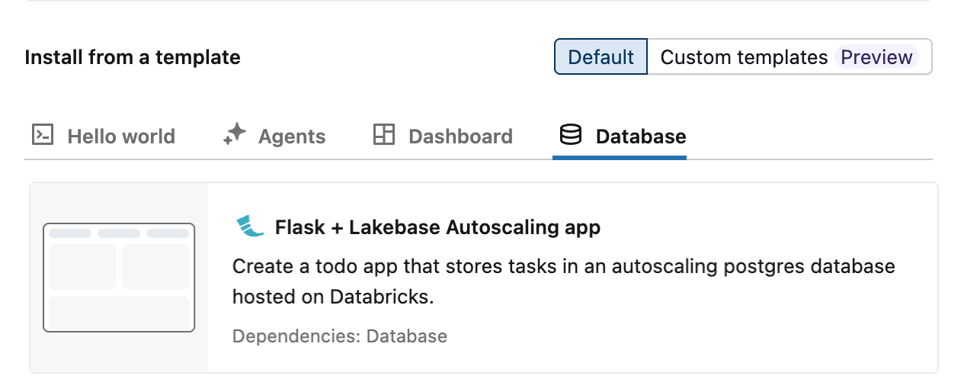Image resolution: width=980 pixels, height=392 pixels.
Task: Open the Hello world tab
Action: (120, 137)
